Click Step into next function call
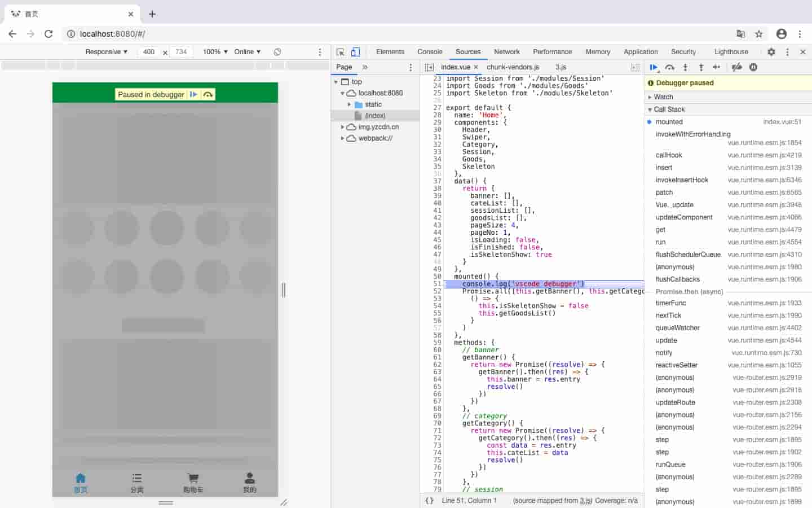The height and width of the screenshot is (508, 812). [685, 67]
